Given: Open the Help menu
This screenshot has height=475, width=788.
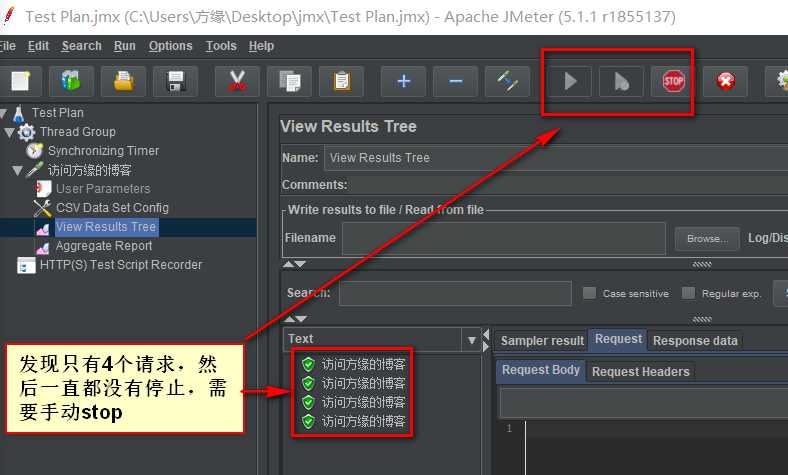Looking at the screenshot, I should pyautogui.click(x=261, y=46).
